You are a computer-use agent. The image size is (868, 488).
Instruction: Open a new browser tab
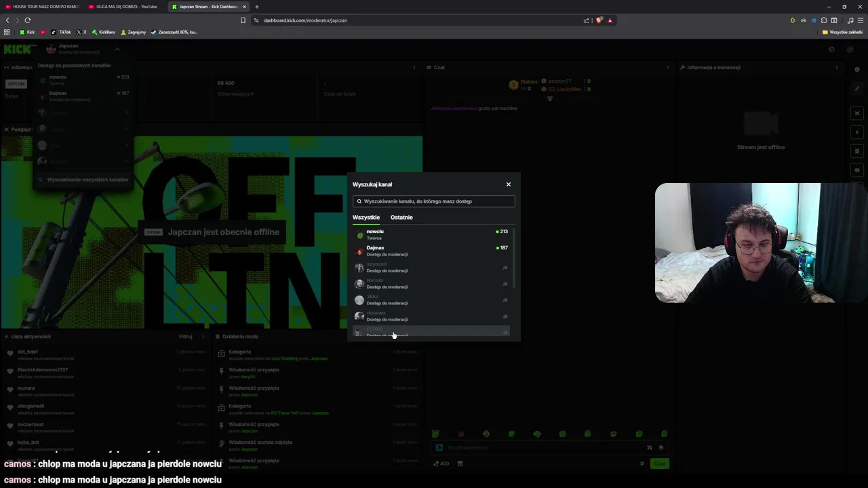(x=257, y=7)
